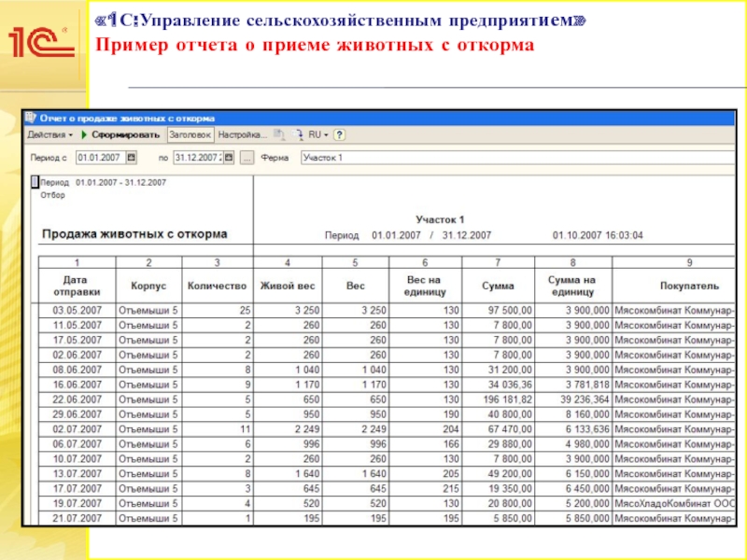Click date cell 03.05.2007
The width and height of the screenshot is (747, 560).
click(x=78, y=311)
